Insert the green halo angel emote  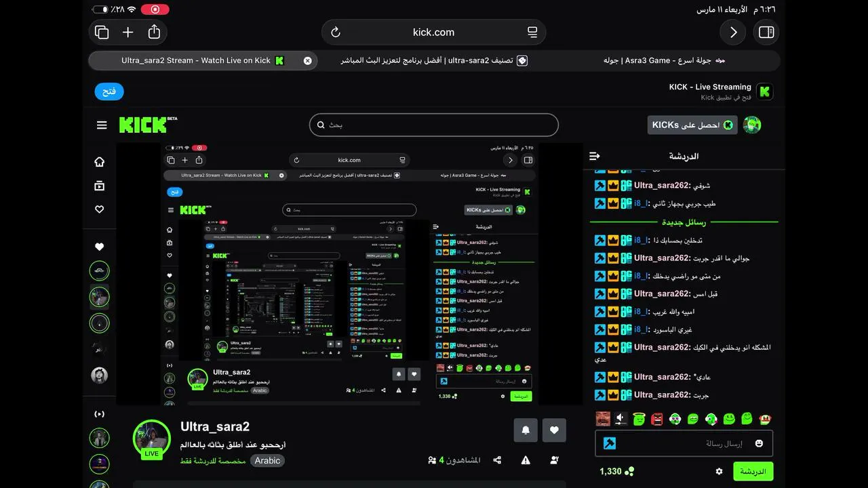click(639, 419)
